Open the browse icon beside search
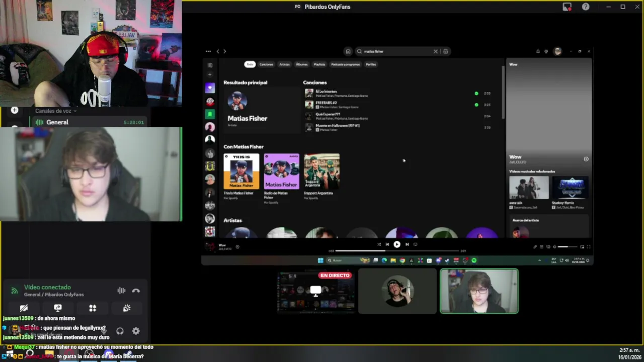The height and width of the screenshot is (362, 644). pos(445,51)
